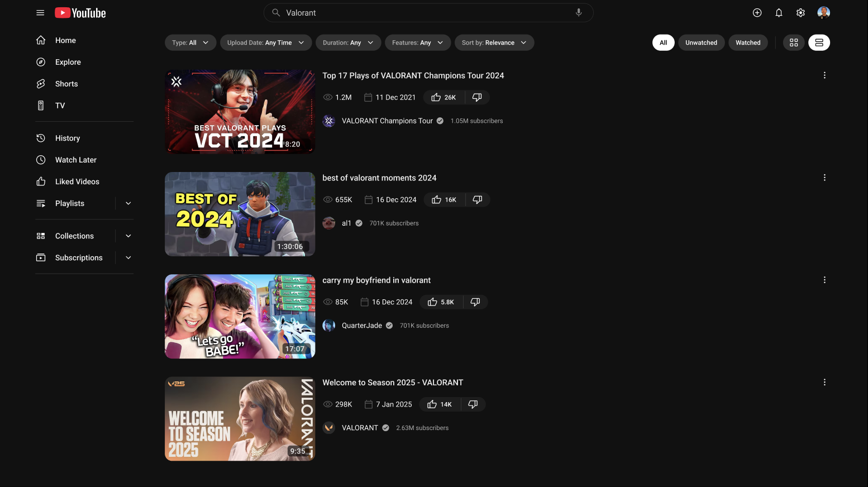This screenshot has height=487, width=868.
Task: Open the hamburger menu icon
Action: click(40, 12)
